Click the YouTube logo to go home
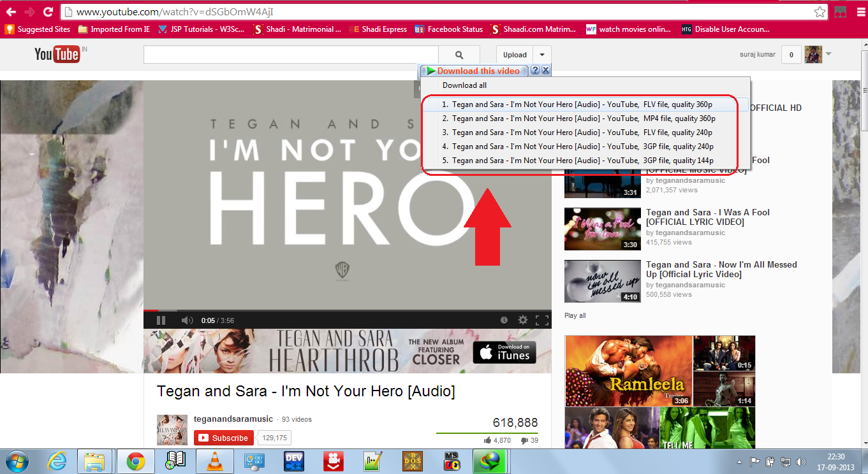The height and width of the screenshot is (474, 868). click(x=56, y=55)
